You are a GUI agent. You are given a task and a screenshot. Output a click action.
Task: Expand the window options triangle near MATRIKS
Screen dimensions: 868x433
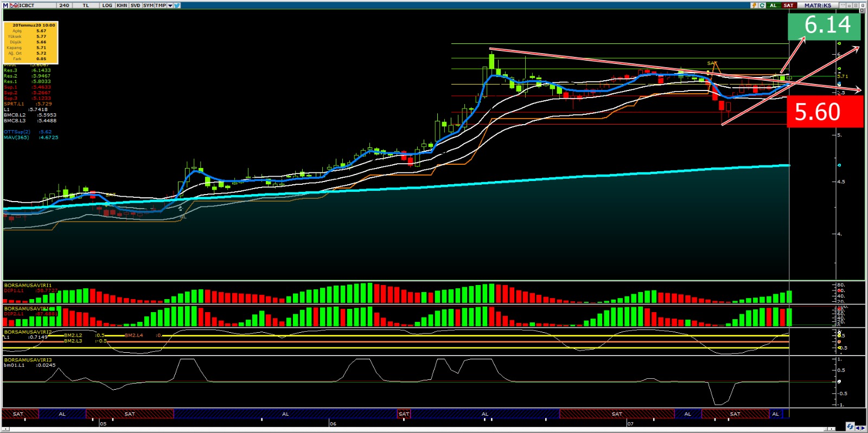[x=843, y=5]
